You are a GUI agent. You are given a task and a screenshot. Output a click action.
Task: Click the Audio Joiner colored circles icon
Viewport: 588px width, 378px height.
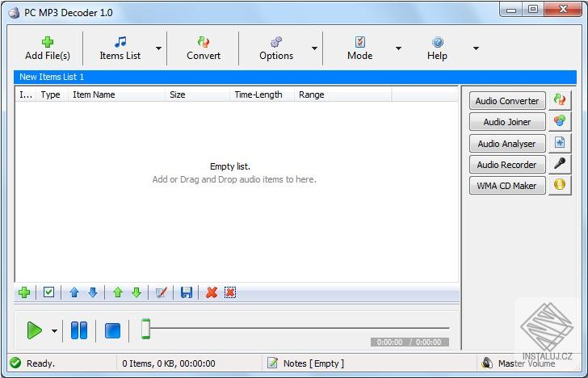tap(560, 121)
